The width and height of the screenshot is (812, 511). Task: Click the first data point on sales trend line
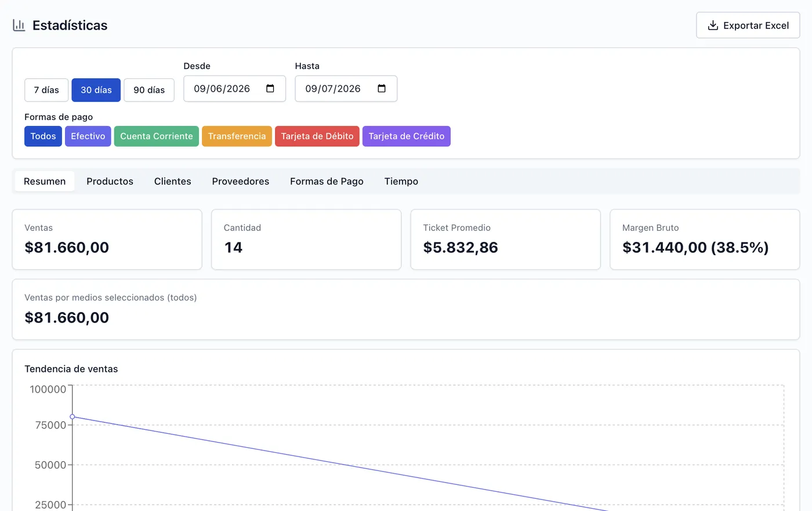72,416
